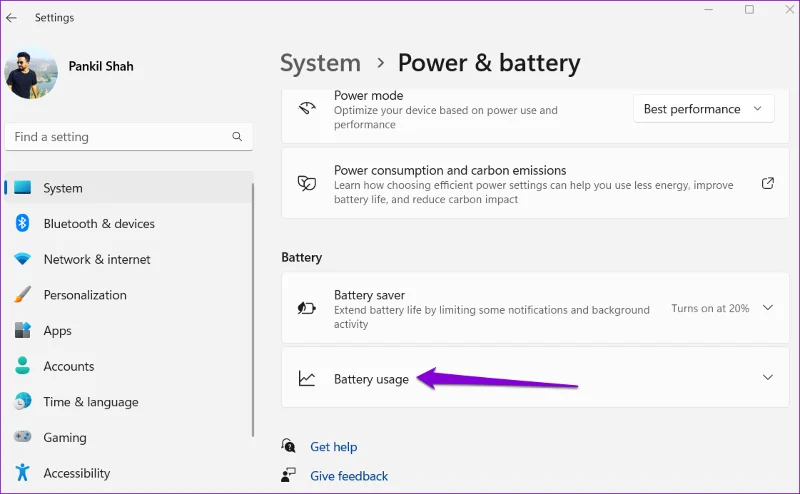Image resolution: width=800 pixels, height=494 pixels.
Task: Open Pankil Shah profile picture
Action: 31,74
